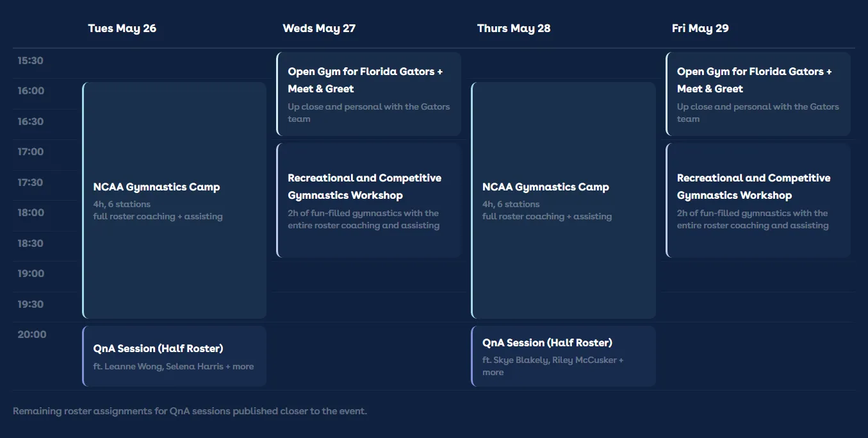This screenshot has height=438, width=868.
Task: Open Friday's Open Gym for Florida Gators event
Action: pyautogui.click(x=758, y=93)
